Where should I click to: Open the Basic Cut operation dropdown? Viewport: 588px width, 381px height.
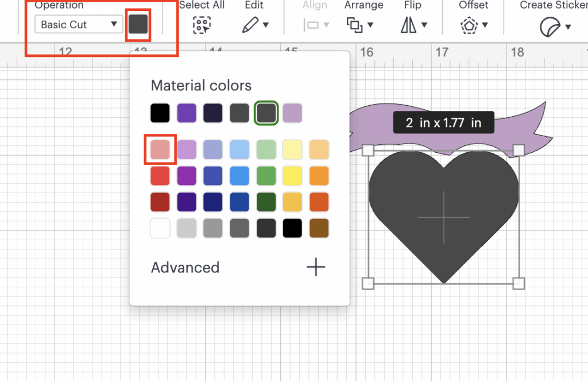click(x=79, y=24)
